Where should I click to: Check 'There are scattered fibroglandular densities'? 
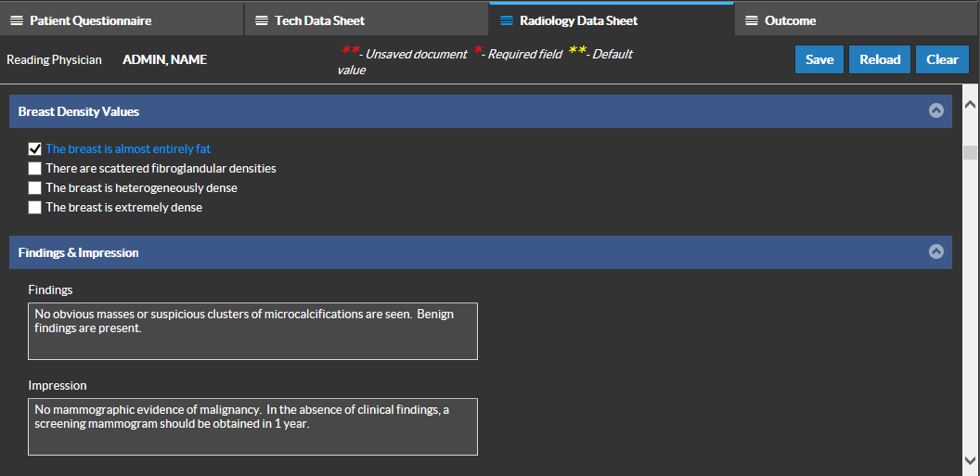point(35,169)
